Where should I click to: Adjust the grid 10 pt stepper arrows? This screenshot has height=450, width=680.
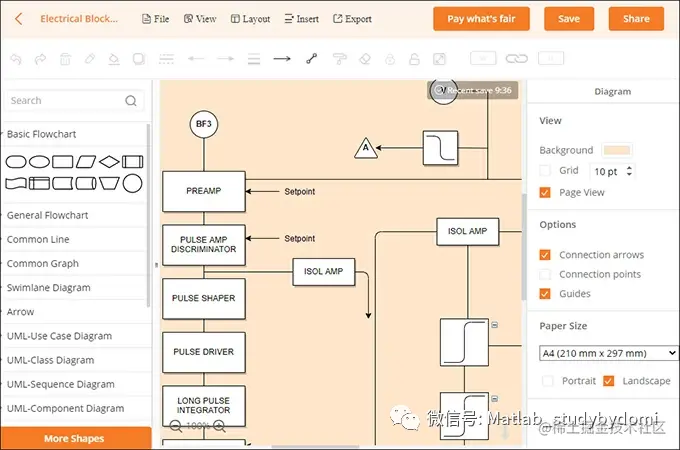pos(629,171)
